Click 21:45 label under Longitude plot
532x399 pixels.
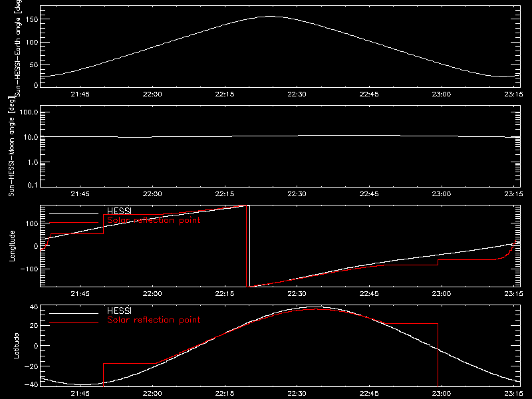[80, 294]
